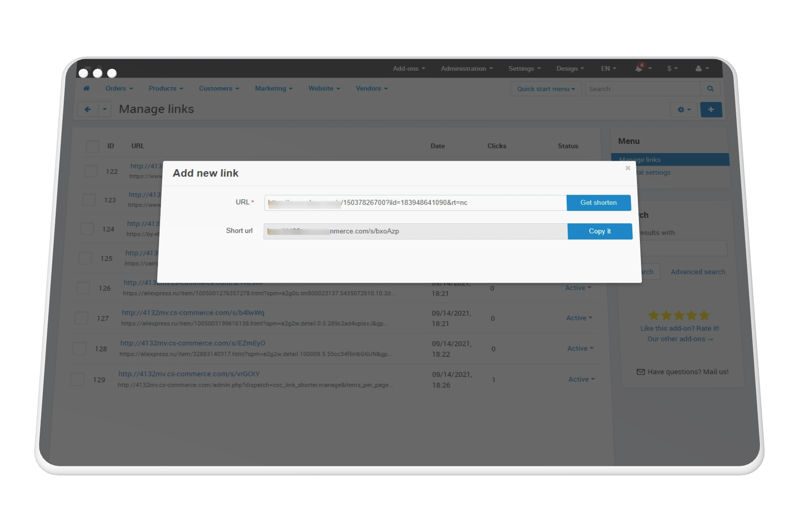This screenshot has height=532, width=799.
Task: Click the Short url field
Action: click(x=416, y=231)
